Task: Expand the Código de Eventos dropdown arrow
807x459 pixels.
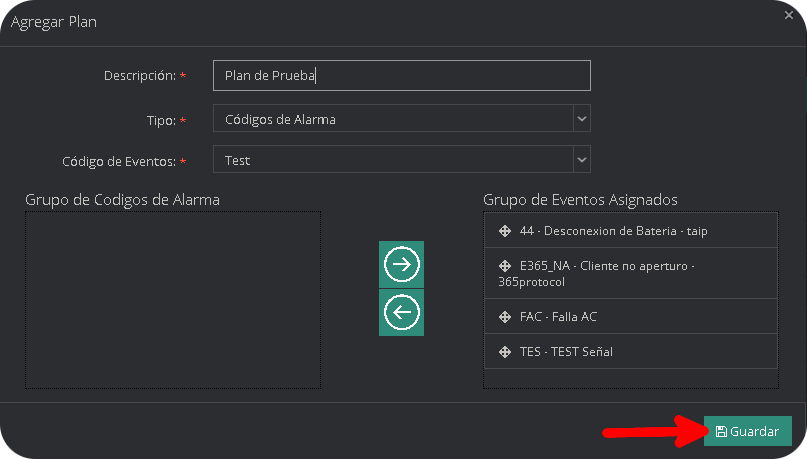Action: coord(581,159)
